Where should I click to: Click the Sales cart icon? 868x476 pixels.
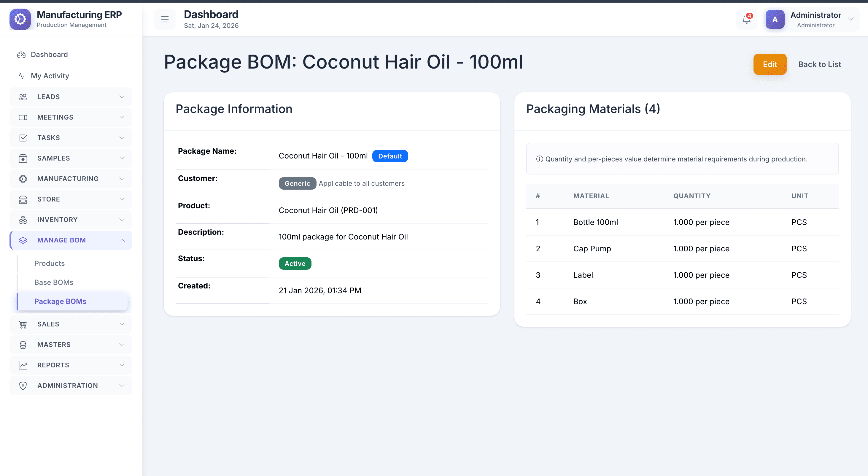23,324
